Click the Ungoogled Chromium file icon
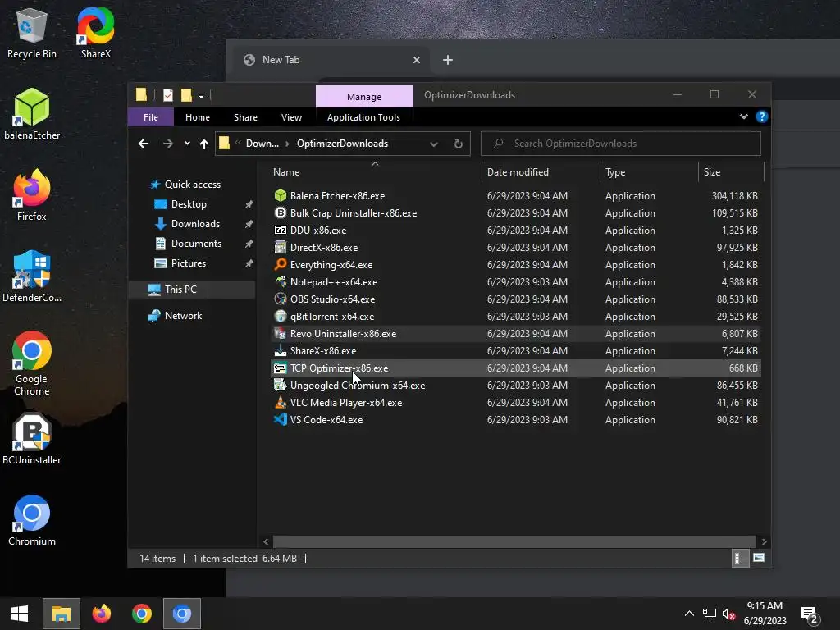 pyautogui.click(x=281, y=385)
